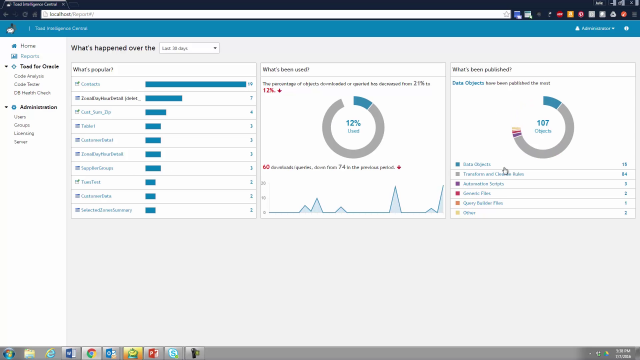Click the Pinterest extension icon
The height and width of the screenshot is (360, 640).
pos(581,14)
